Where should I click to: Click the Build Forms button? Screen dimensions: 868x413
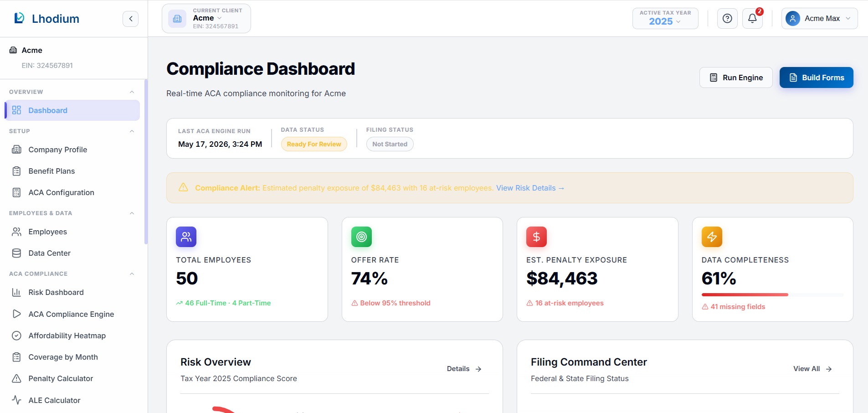pyautogui.click(x=816, y=77)
